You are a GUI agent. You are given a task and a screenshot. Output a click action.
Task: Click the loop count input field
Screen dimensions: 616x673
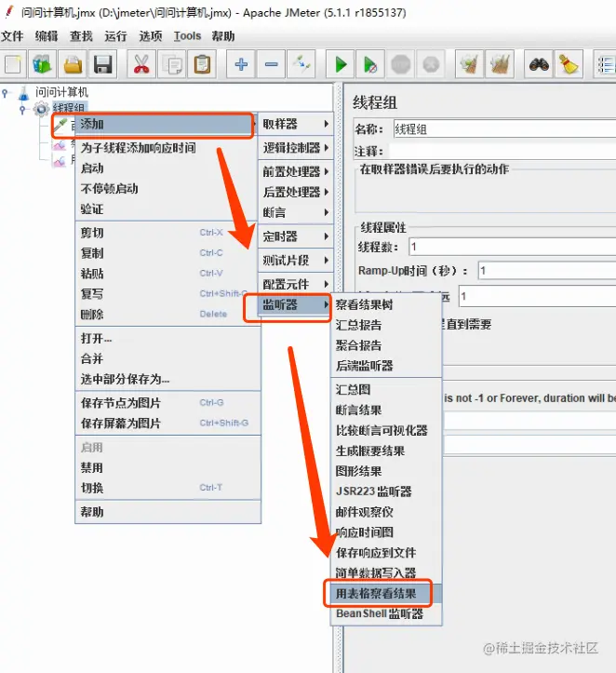(x=537, y=297)
